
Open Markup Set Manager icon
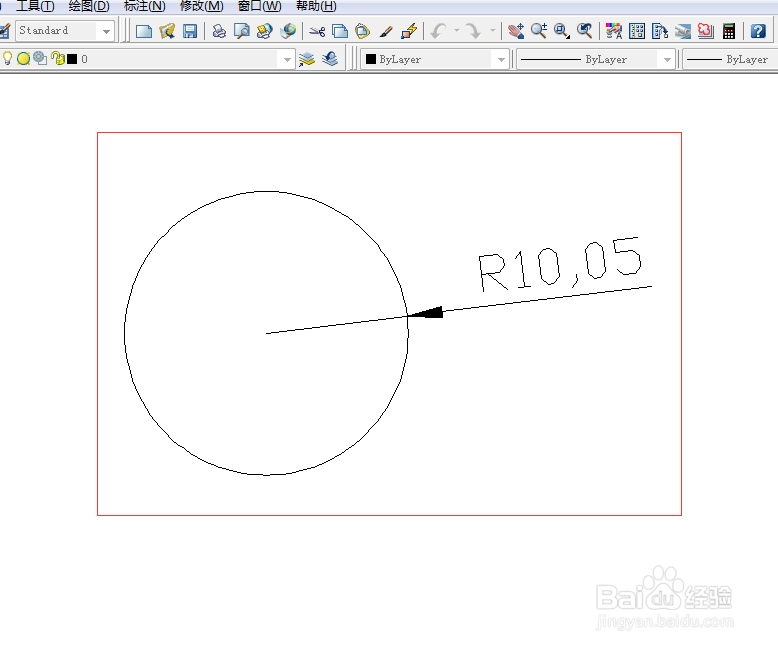(x=706, y=31)
